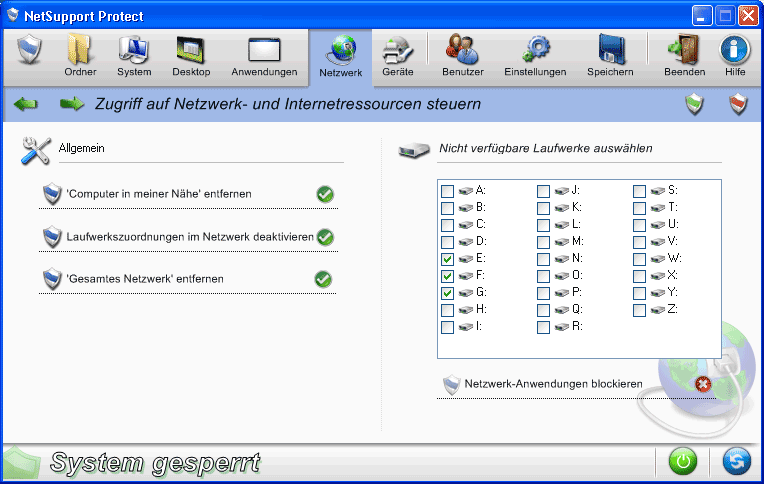Check the drive R: checkbox
The width and height of the screenshot is (764, 484).
[x=543, y=327]
